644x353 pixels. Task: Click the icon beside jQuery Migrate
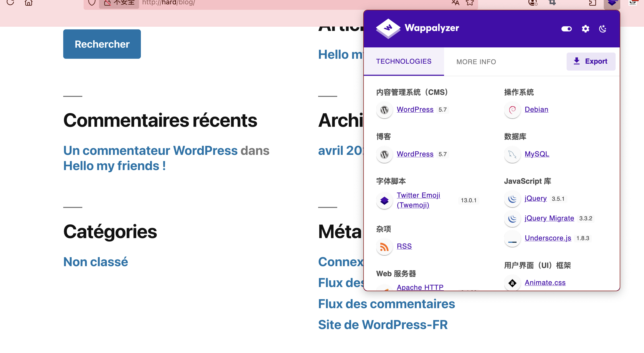coord(512,218)
